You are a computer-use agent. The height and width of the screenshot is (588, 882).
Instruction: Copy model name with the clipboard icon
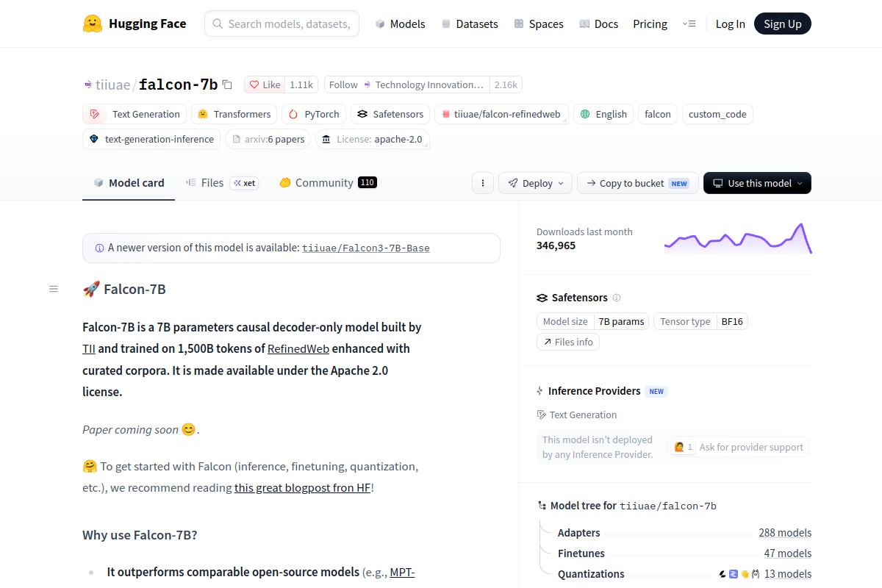[x=227, y=85]
